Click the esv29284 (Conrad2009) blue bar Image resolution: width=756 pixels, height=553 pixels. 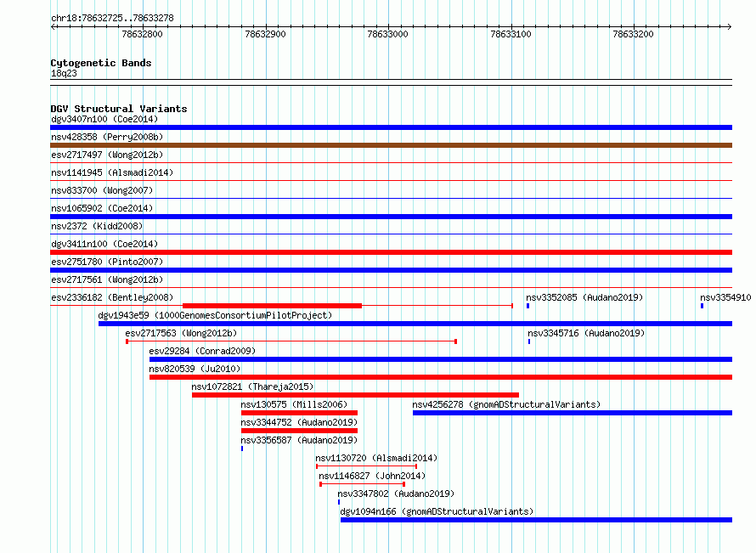tap(441, 359)
